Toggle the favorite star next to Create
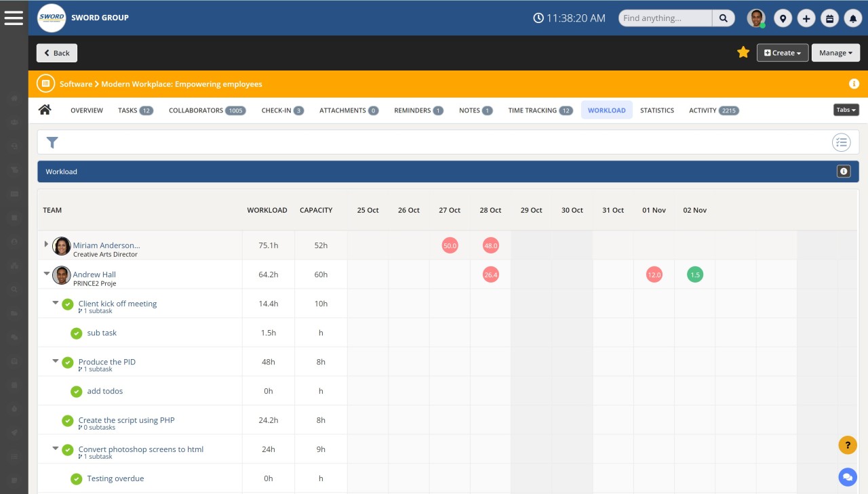This screenshot has width=868, height=494. tap(743, 52)
